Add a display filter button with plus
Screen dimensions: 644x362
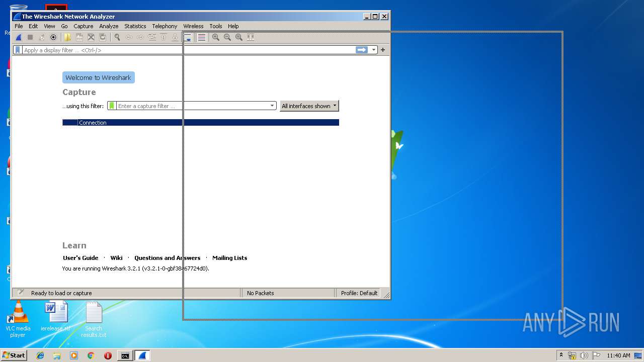[x=383, y=50]
